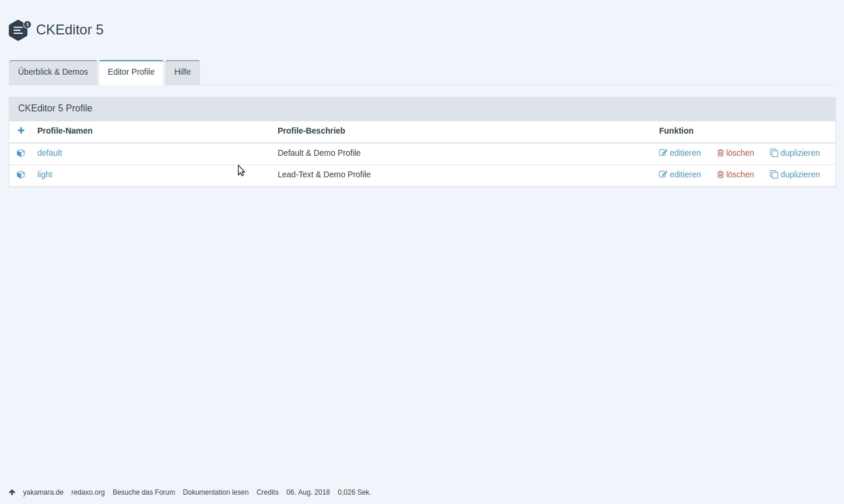Screen dimensions: 844x504
Task: Open the Dokumentation lesen link
Action: tap(216, 492)
